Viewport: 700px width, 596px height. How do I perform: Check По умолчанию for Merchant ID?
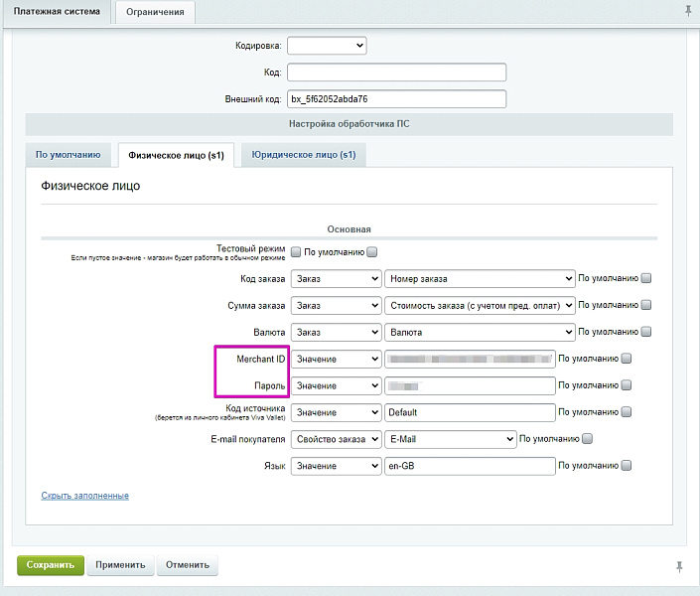tap(627, 359)
